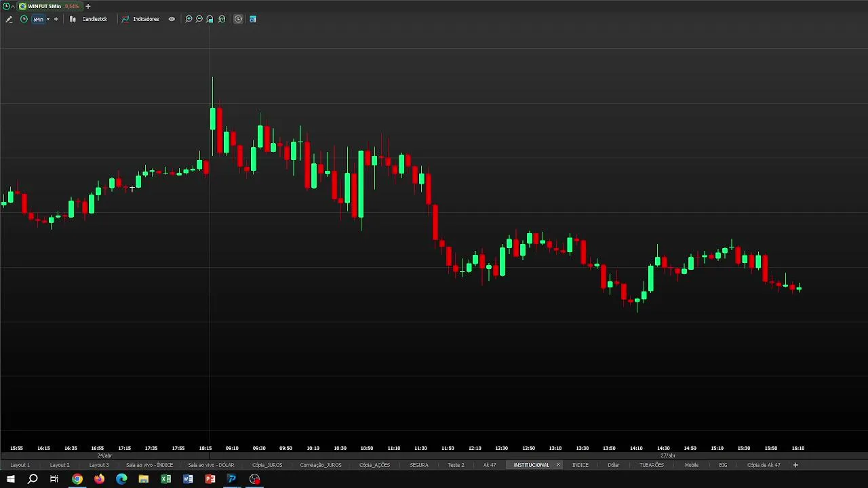Click the 11:50 time axis label
Viewport: 868px width, 488px height.
click(x=448, y=448)
